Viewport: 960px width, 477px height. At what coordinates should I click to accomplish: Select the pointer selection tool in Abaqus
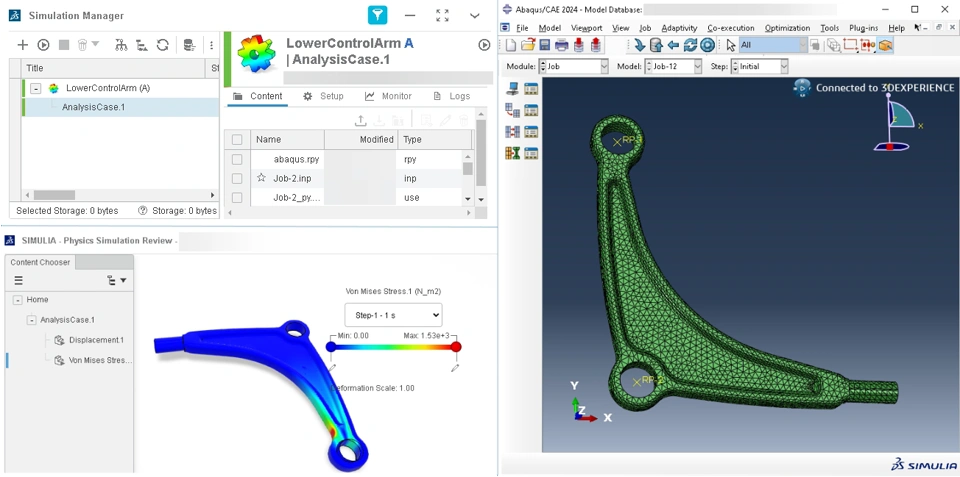click(730, 45)
